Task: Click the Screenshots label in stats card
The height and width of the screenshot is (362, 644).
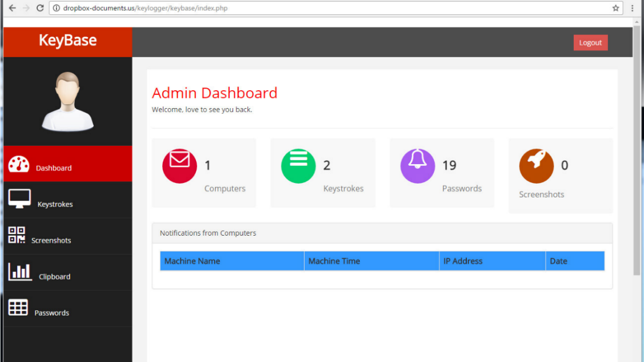Action: pyautogui.click(x=541, y=194)
